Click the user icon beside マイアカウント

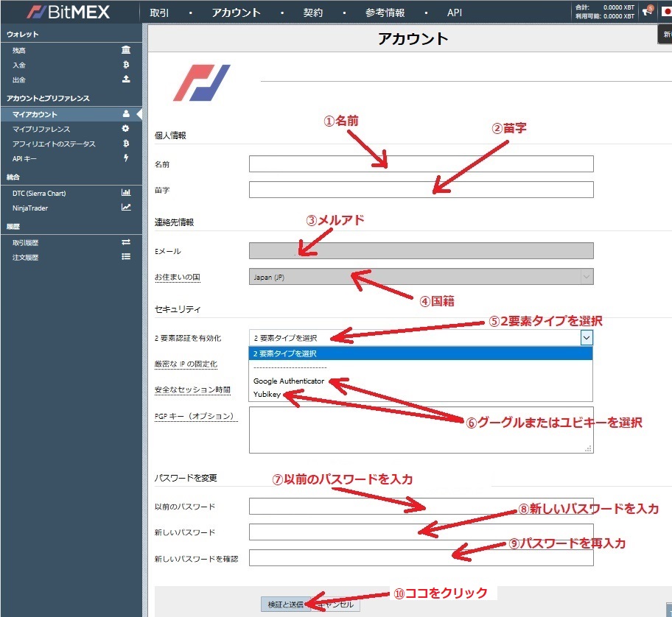pos(125,114)
